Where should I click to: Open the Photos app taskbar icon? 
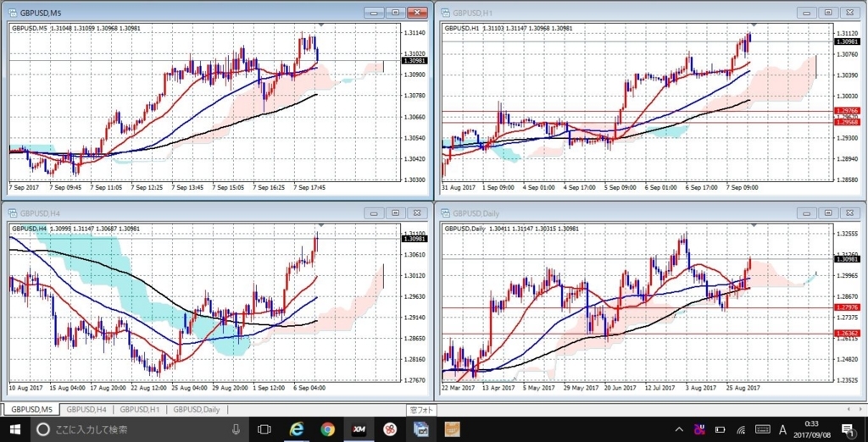421,429
